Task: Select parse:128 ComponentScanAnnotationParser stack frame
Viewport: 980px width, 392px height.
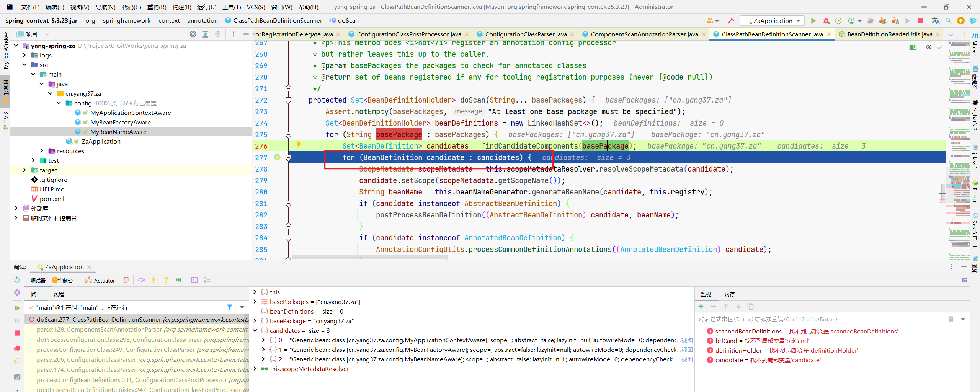Action: [137, 330]
